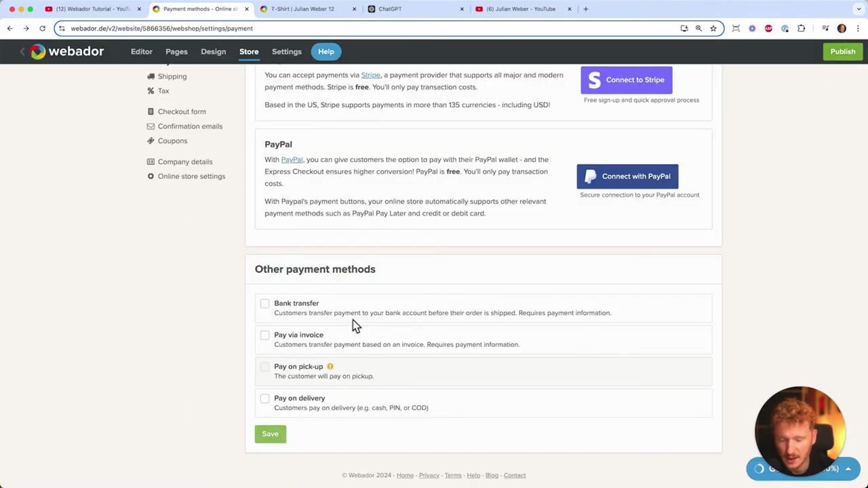Image resolution: width=868 pixels, height=488 pixels.
Task: Enable the Pay on delivery checkbox
Action: coord(264,399)
